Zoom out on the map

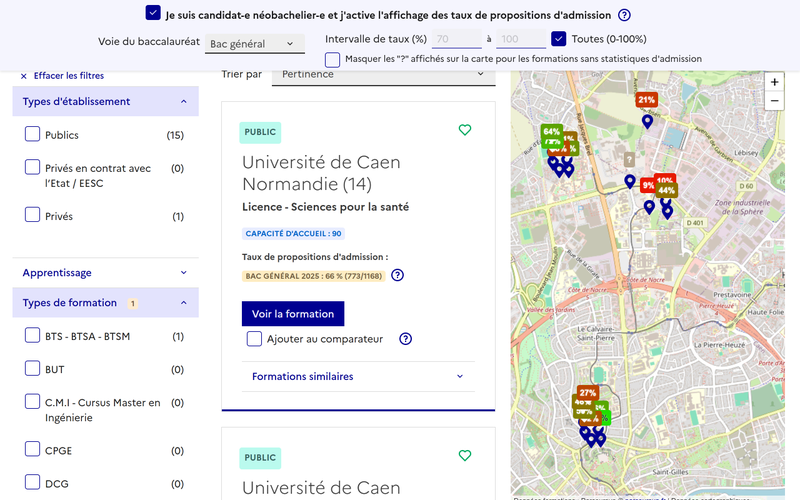[x=774, y=101]
